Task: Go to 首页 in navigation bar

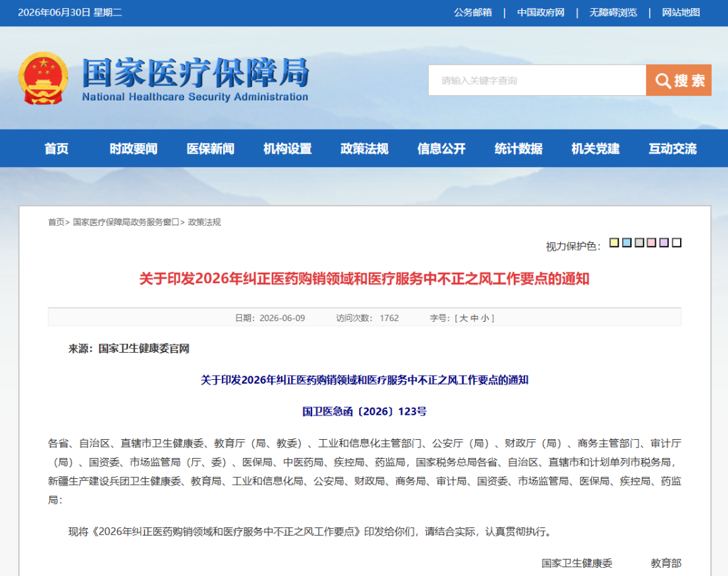Action: coord(56,148)
